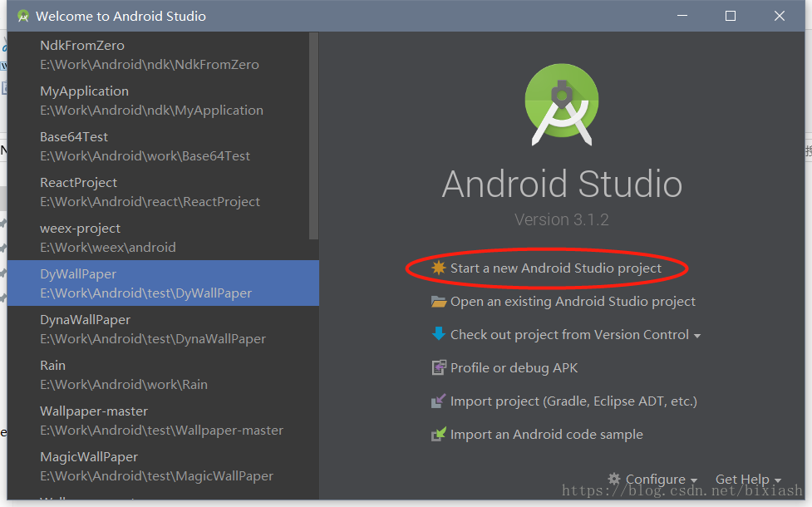Choose Import an Android code sample
812x507 pixels.
click(x=546, y=435)
